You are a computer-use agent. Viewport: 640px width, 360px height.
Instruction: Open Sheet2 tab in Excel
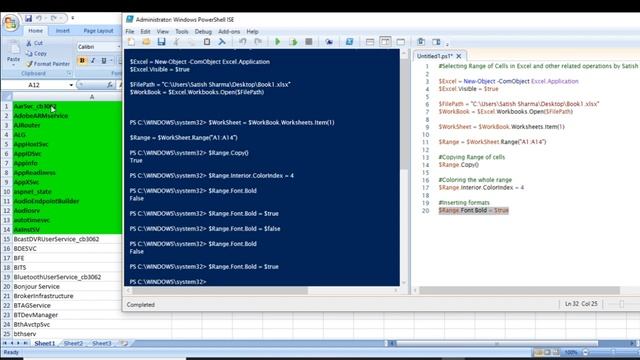click(73, 343)
